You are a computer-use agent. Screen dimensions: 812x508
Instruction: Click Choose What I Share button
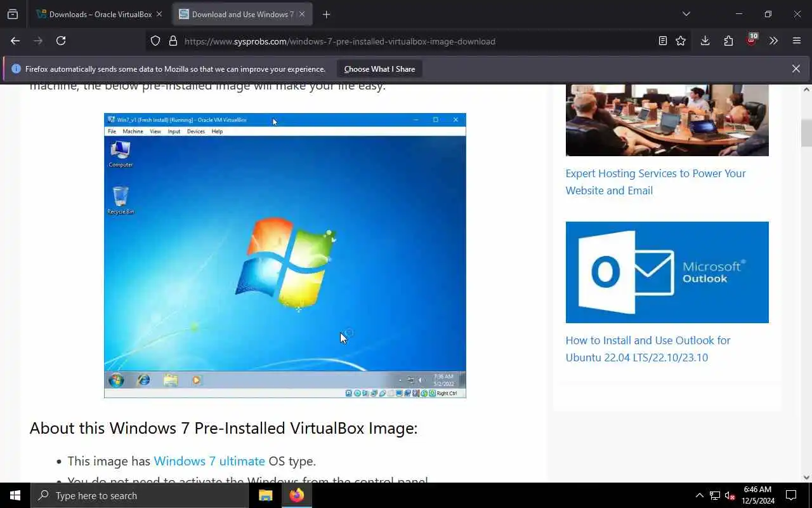coord(379,69)
